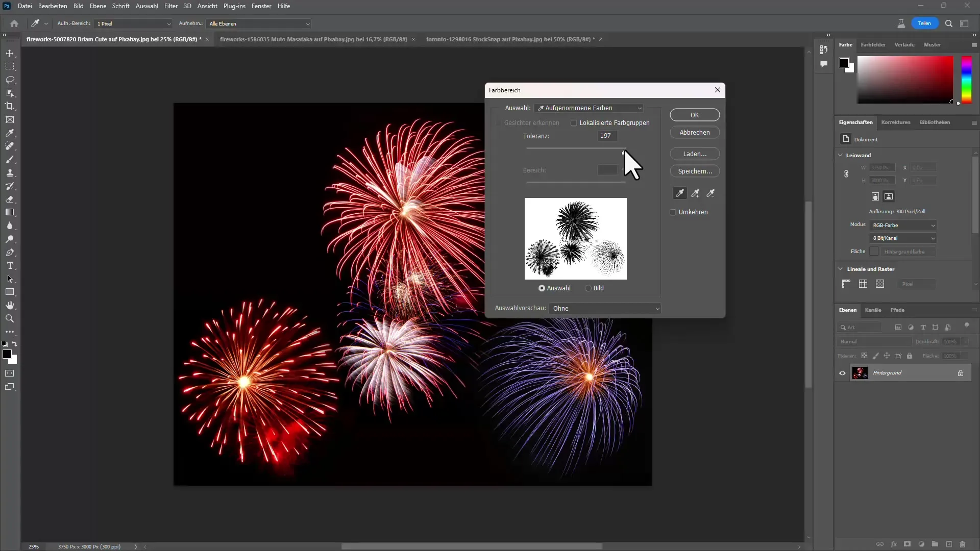Select the Blur tool

tap(10, 226)
